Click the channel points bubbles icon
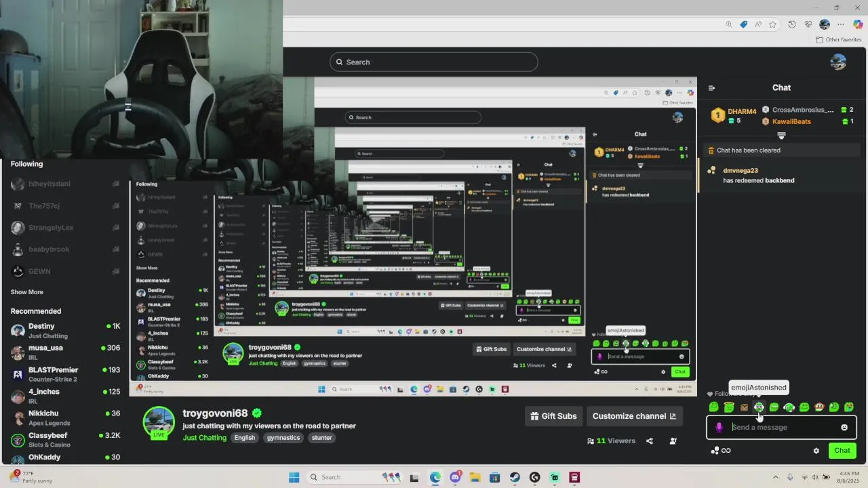 [715, 451]
